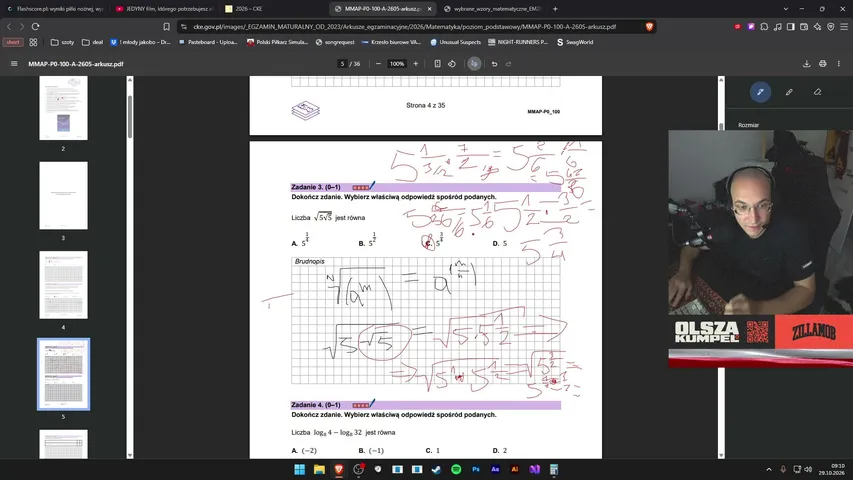Zoom in the PDF with plus button
Screen dimensions: 853x480
tap(416, 64)
